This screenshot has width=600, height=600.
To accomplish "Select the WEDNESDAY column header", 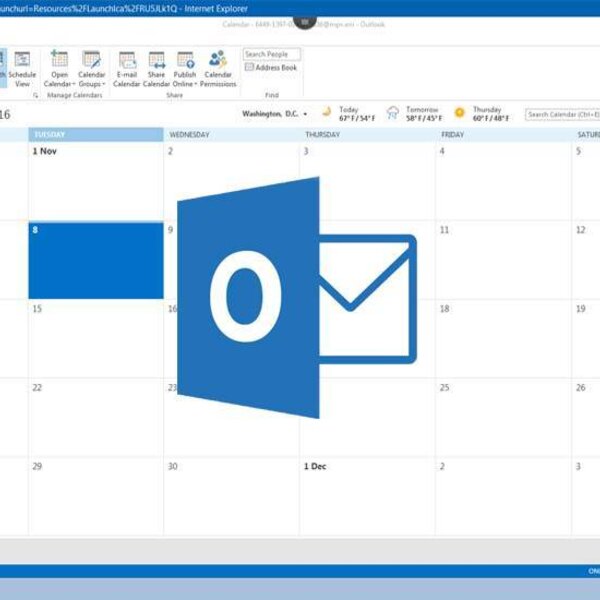I will point(231,135).
